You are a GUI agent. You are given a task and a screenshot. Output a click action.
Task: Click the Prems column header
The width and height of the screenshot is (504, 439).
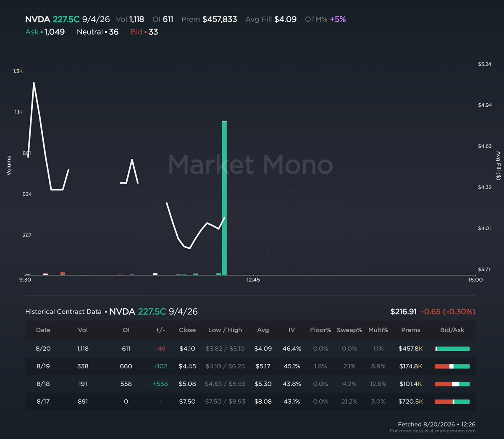411,330
